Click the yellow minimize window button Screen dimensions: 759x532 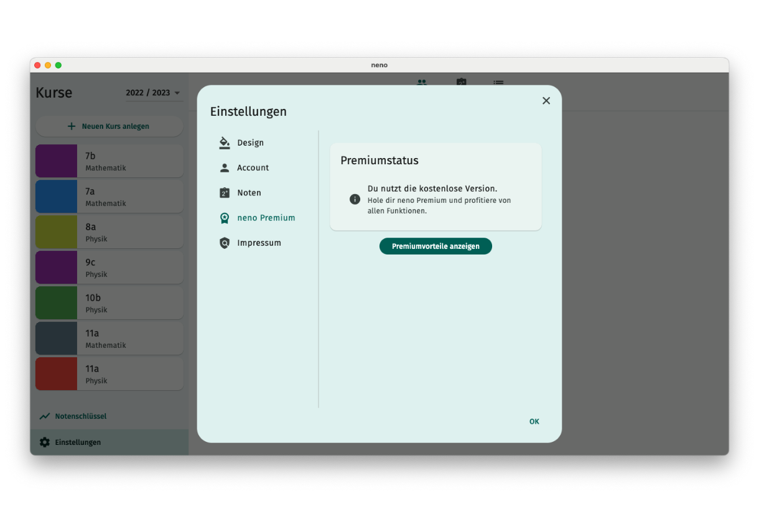pos(48,65)
